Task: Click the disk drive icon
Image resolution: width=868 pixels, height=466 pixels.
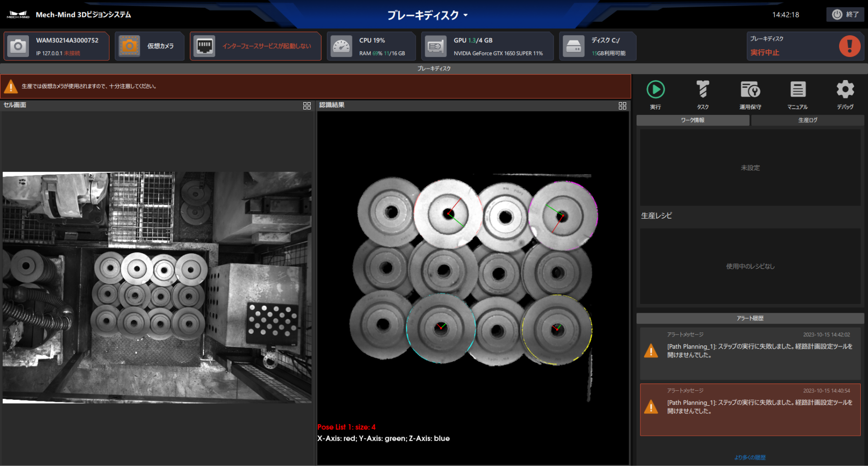Action: [x=574, y=46]
